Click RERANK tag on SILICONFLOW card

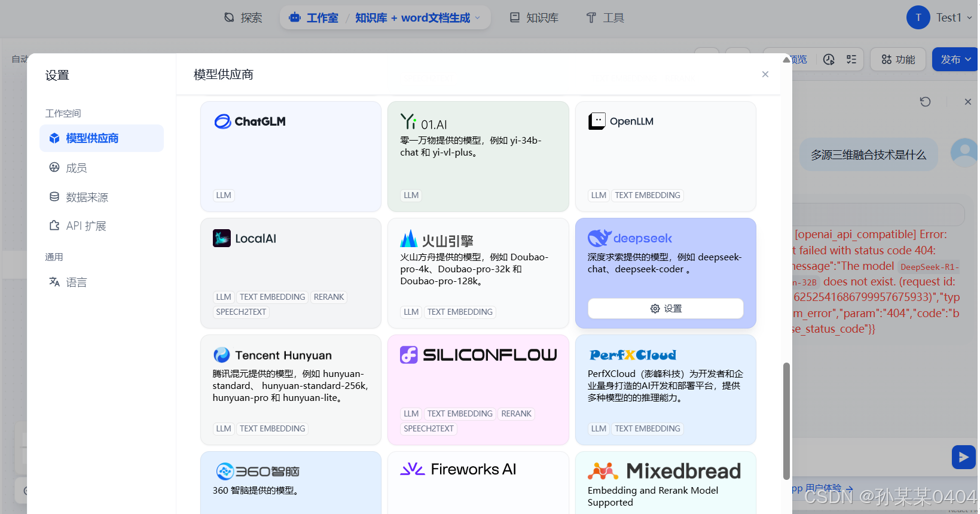[517, 413]
